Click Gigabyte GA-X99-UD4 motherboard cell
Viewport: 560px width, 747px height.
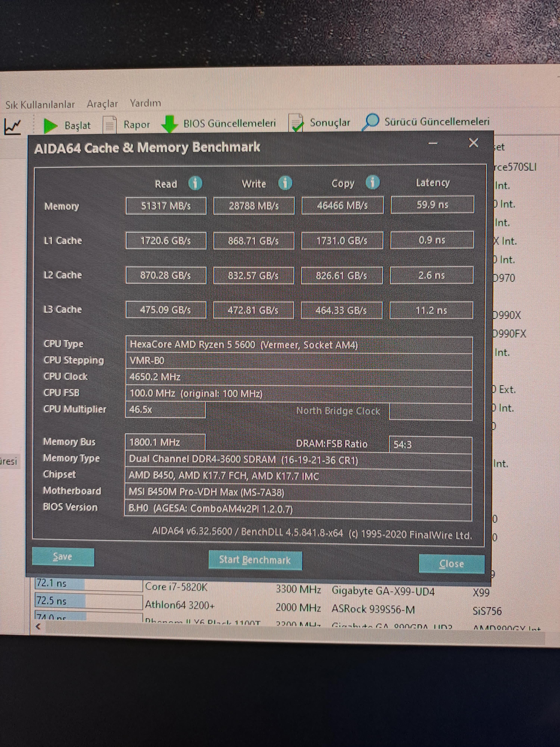pyautogui.click(x=383, y=591)
